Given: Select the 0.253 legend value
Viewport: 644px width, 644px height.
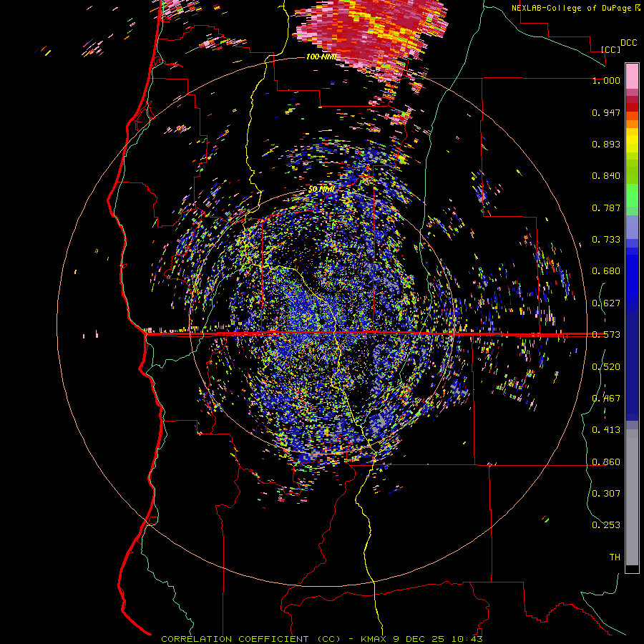Looking at the screenshot, I should click(606, 525).
